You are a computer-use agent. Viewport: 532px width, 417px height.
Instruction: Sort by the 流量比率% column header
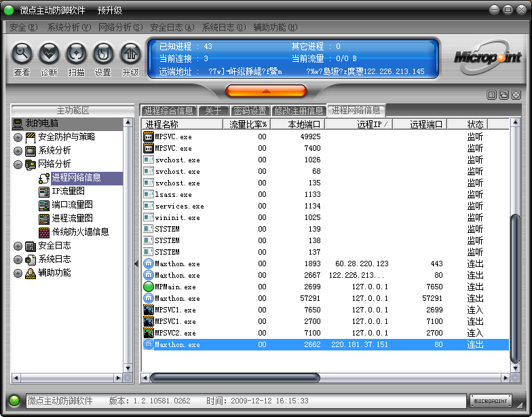pos(247,124)
